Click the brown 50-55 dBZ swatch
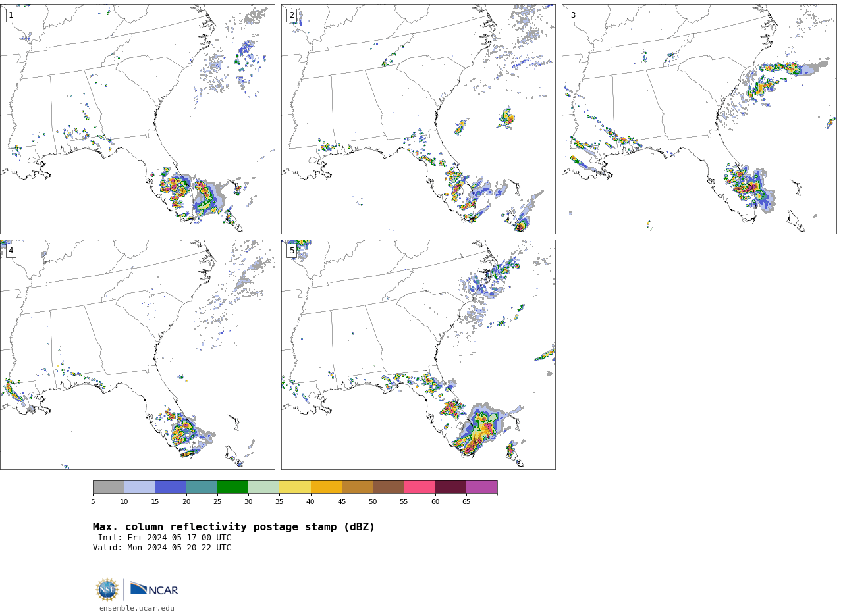 point(388,487)
